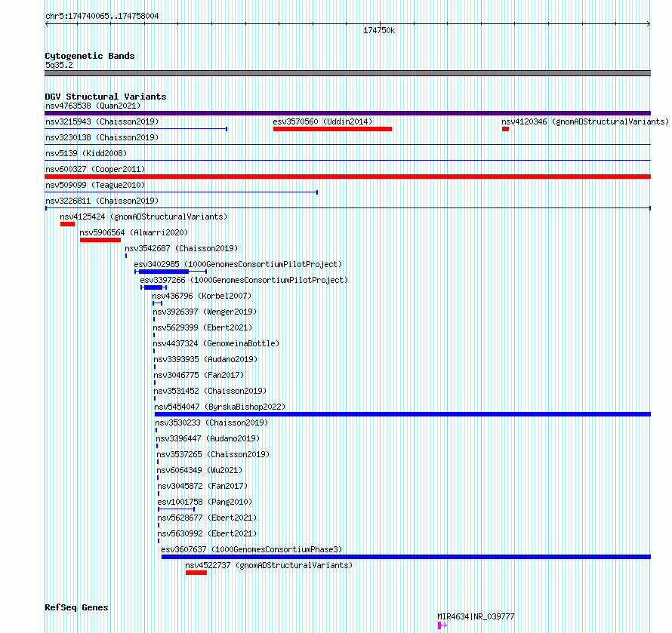Open nsv3226811 (Chaisson2019) variant label
Screen dimensions: 672x633
pyautogui.click(x=102, y=201)
